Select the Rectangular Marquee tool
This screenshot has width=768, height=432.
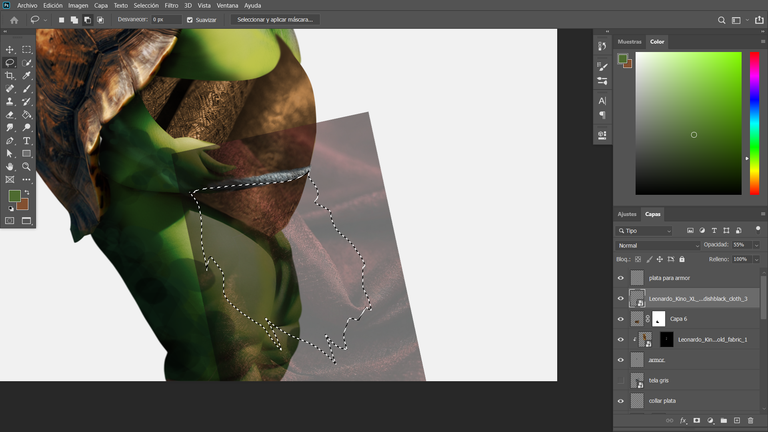26,49
